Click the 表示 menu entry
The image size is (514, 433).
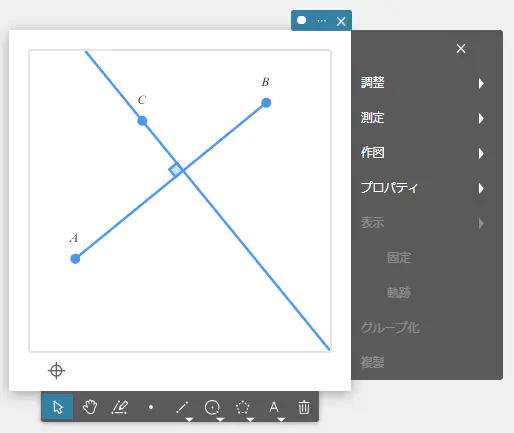click(422, 223)
